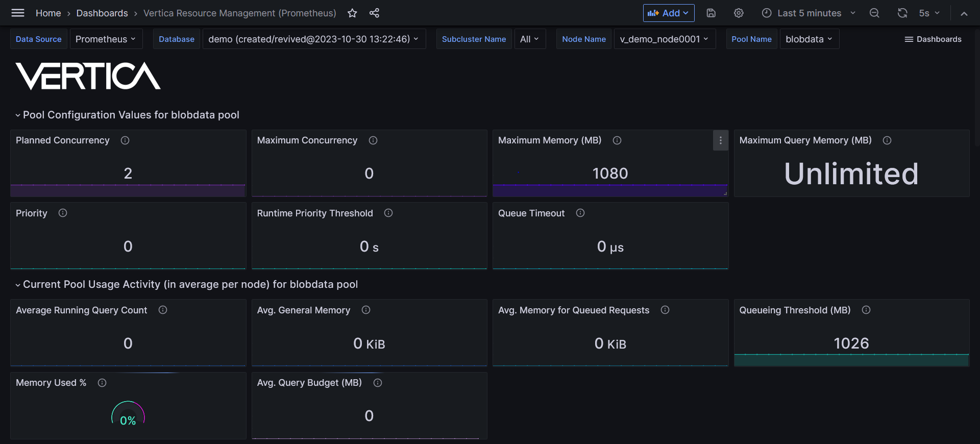
Task: Refresh the dashboard now
Action: (902, 13)
